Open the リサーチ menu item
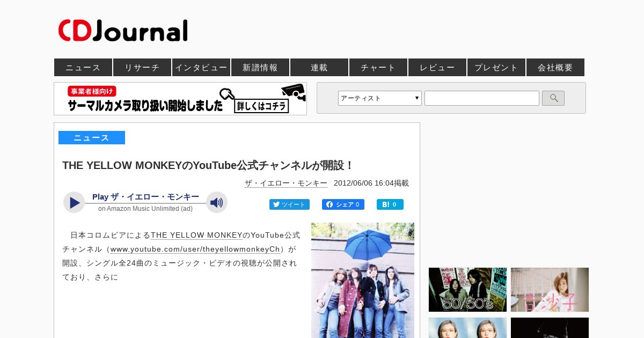Image resolution: width=644 pixels, height=338 pixels. coord(142,67)
